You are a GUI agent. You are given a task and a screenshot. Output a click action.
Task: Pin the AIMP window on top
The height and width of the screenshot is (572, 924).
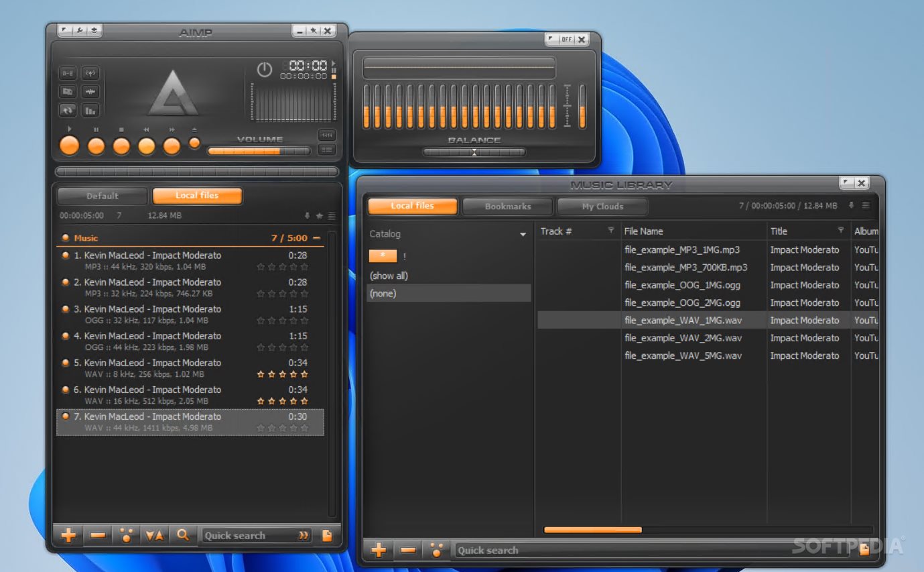coord(313,31)
